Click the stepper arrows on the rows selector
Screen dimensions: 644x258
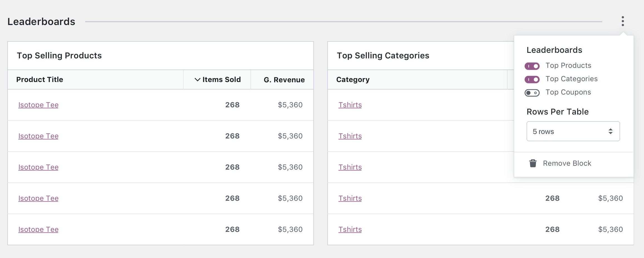611,131
